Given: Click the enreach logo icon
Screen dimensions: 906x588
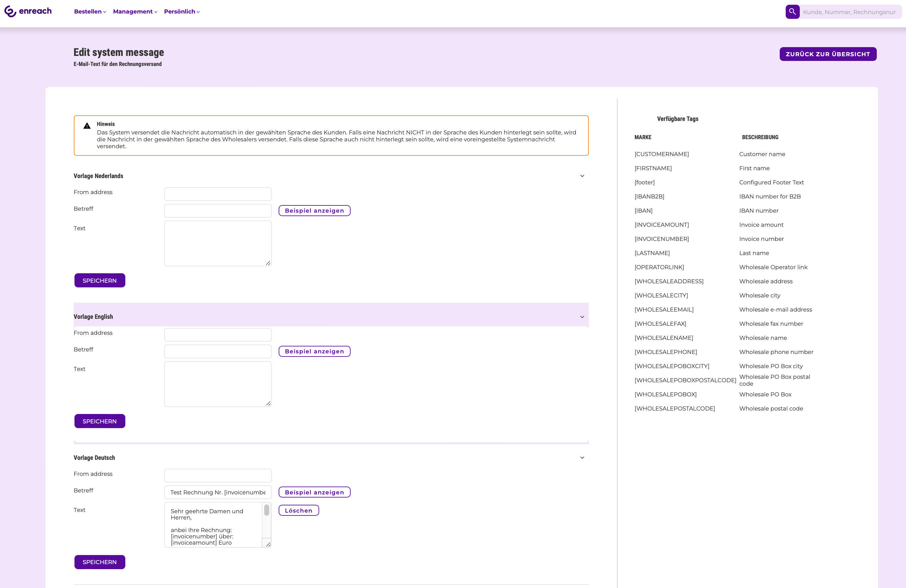Looking at the screenshot, I should tap(10, 11).
